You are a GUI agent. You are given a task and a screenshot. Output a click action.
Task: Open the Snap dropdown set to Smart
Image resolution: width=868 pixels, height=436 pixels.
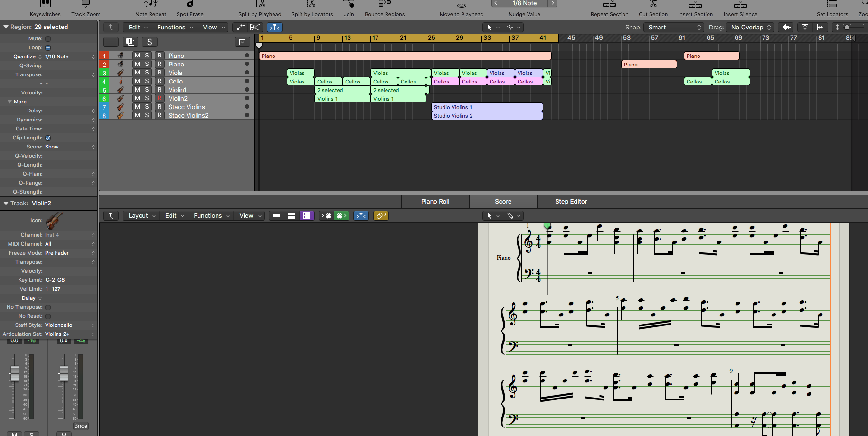[x=674, y=28]
